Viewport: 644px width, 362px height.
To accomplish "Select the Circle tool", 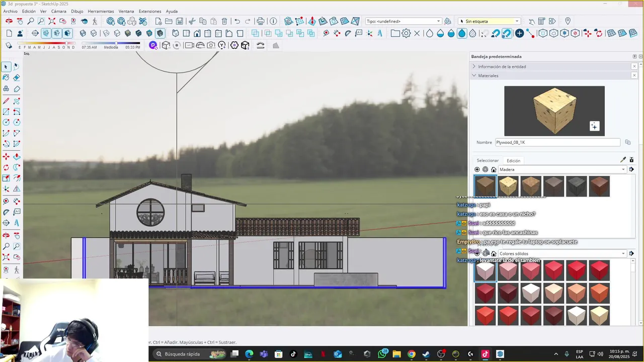I will pos(6,122).
